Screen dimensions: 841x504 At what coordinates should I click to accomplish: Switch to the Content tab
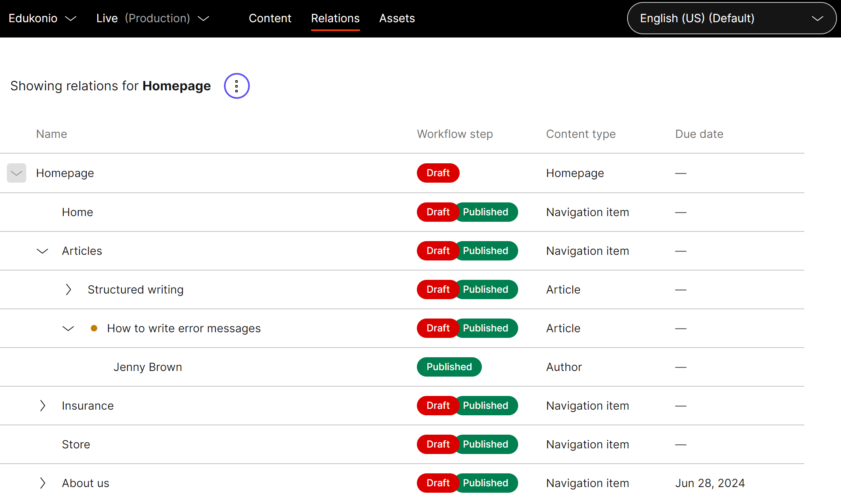[x=270, y=19]
